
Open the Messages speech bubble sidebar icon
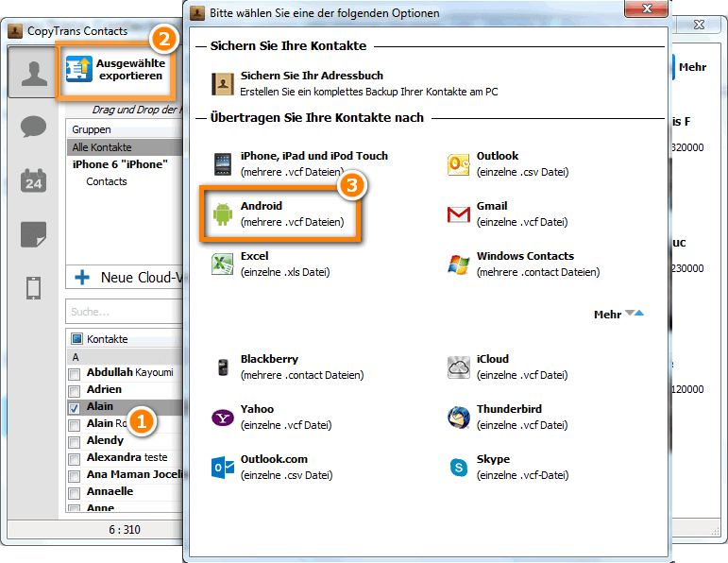[33, 127]
